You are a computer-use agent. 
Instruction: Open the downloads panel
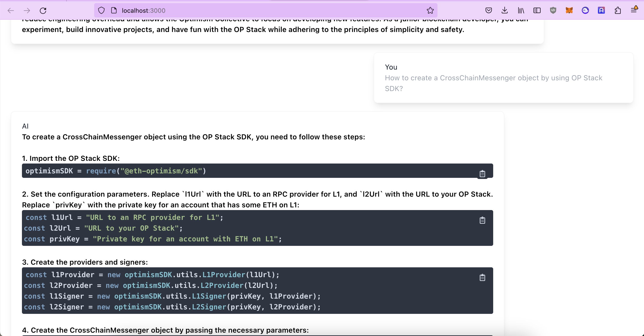coord(505,11)
